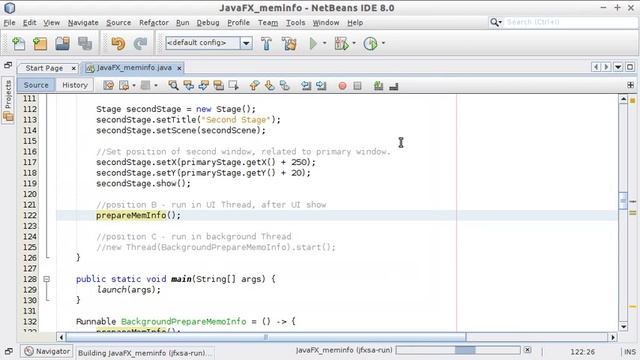Click the New Project toolbar icon

[40, 43]
